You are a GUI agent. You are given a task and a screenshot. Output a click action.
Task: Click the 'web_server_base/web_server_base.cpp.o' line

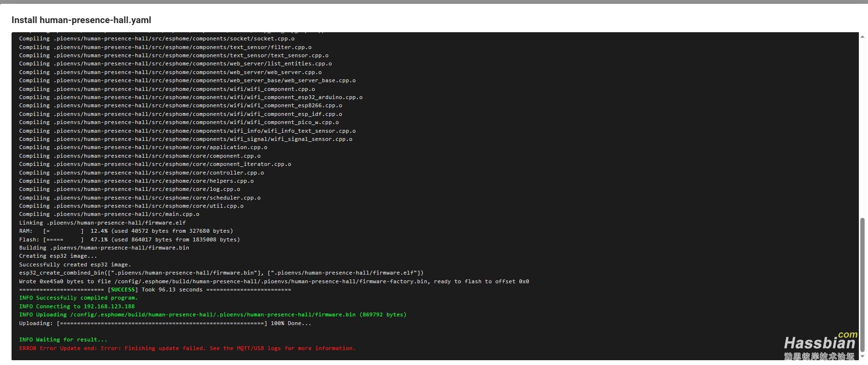click(x=188, y=80)
